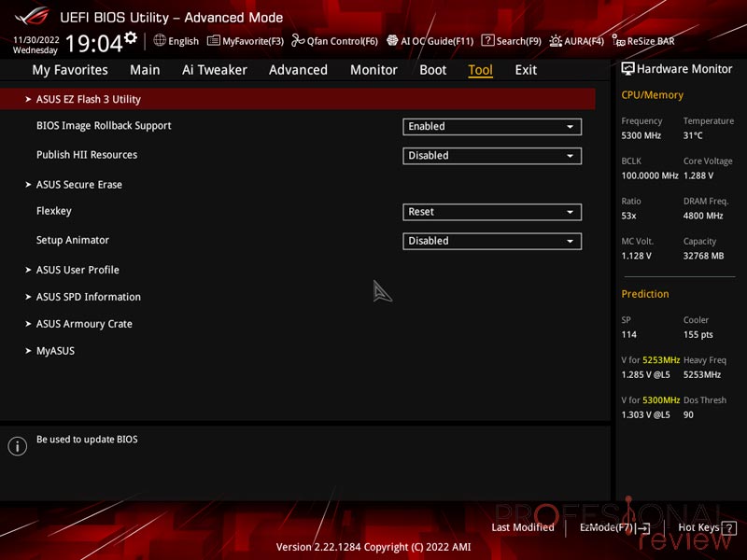Click the Hardware Monitor display icon
The height and width of the screenshot is (560, 747).
click(627, 69)
